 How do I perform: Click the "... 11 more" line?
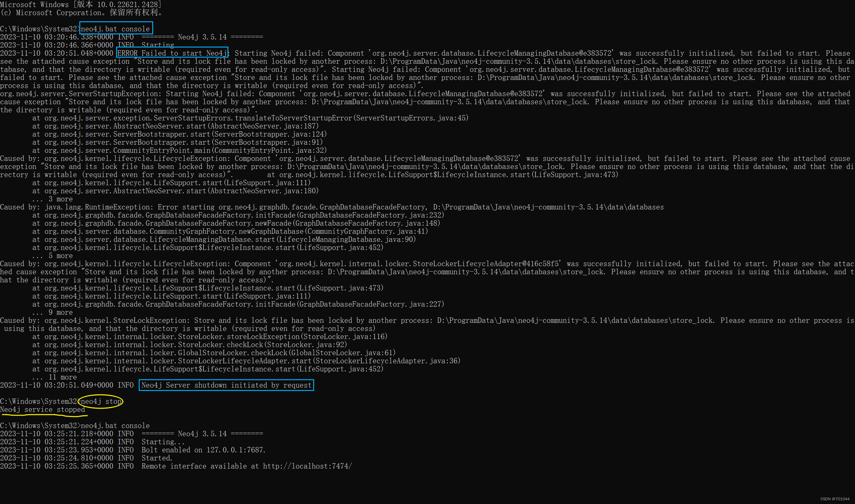[x=54, y=377]
